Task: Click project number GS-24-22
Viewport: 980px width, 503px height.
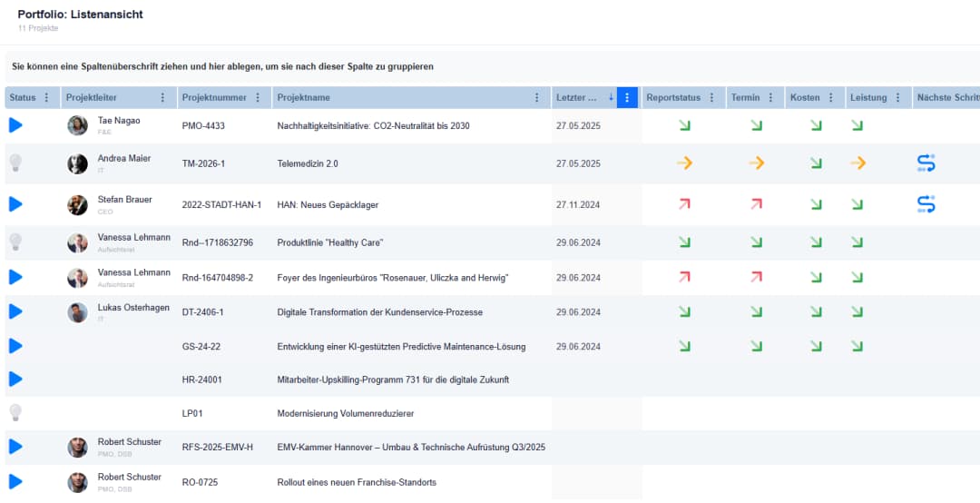Action: tap(201, 347)
